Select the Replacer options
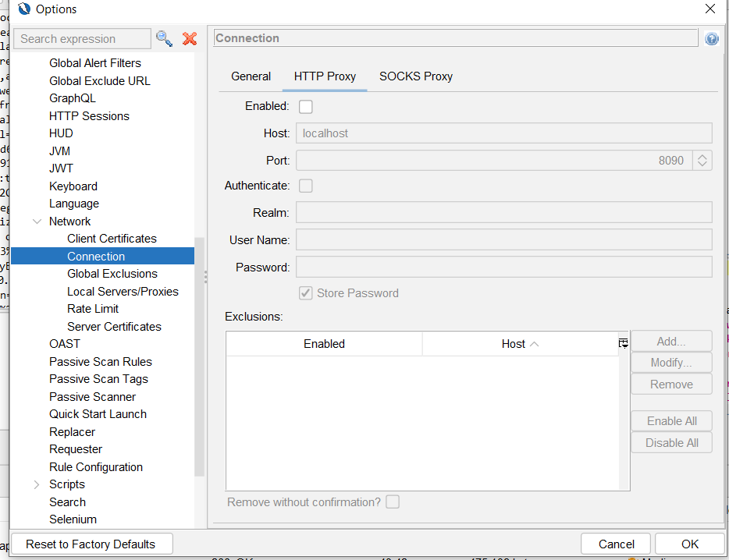The height and width of the screenshot is (560, 729). click(72, 432)
